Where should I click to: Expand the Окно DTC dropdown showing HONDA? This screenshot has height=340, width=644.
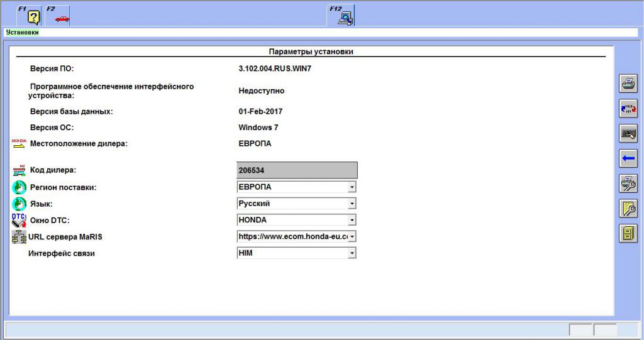click(352, 220)
